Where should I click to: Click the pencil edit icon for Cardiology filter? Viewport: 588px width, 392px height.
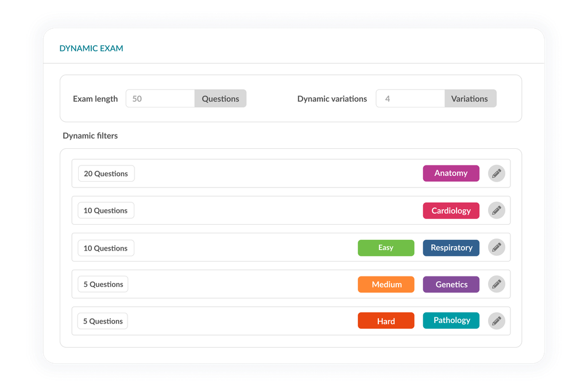[x=496, y=210]
